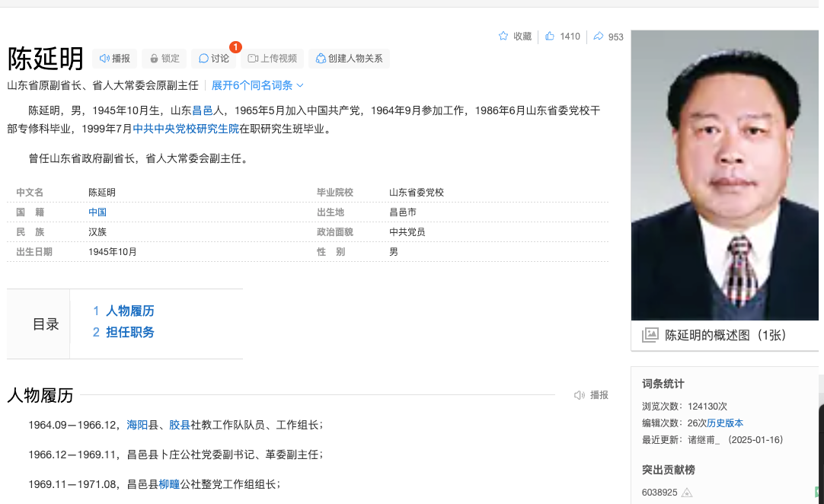Click the 收藏 star icon

point(503,37)
